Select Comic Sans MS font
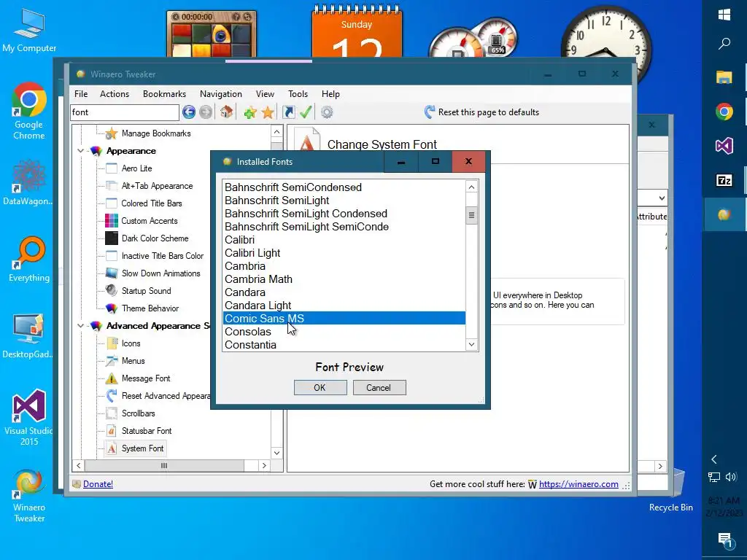The image size is (747, 560). pyautogui.click(x=344, y=318)
